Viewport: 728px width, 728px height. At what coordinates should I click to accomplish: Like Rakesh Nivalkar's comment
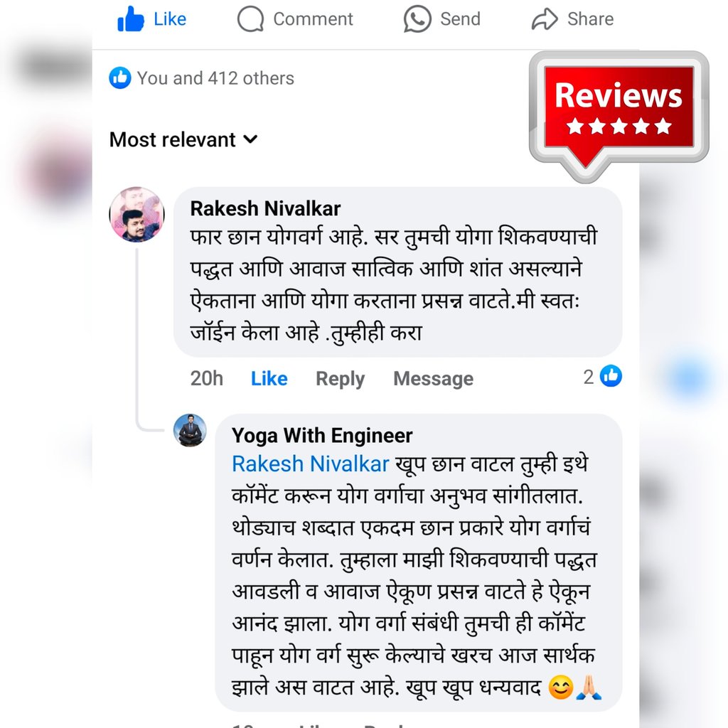[269, 378]
